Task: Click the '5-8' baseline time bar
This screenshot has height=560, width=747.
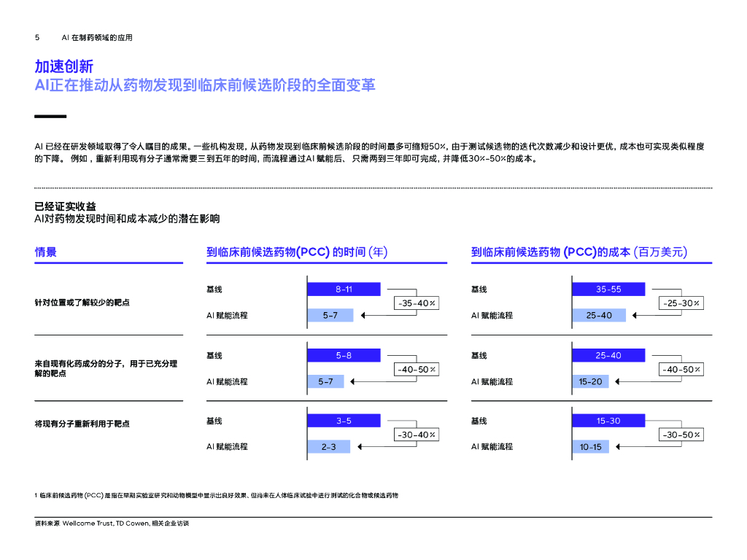Action: [344, 355]
